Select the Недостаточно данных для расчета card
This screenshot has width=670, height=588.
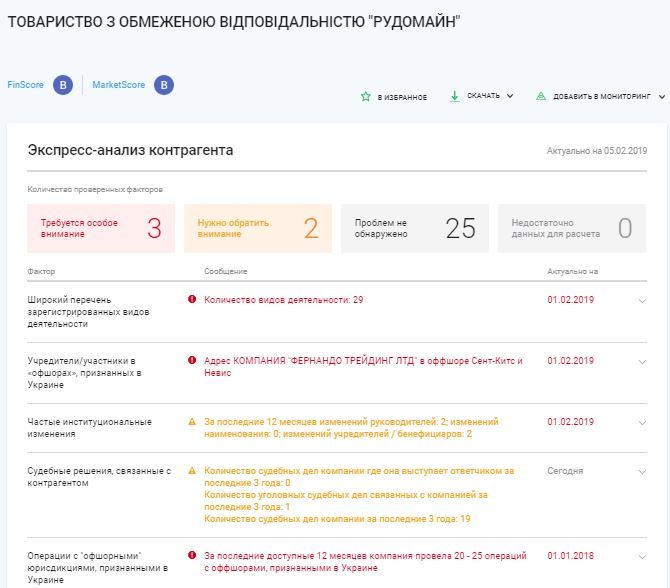pos(572,228)
